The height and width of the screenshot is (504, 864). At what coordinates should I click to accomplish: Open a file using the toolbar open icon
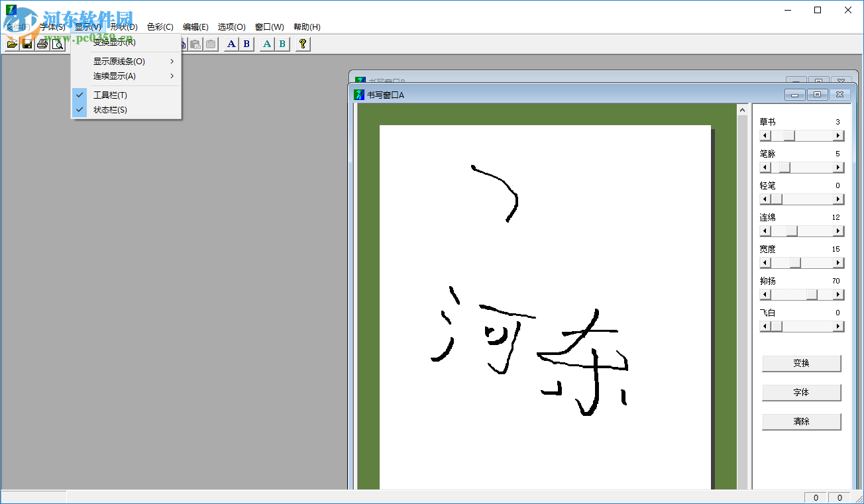tap(12, 44)
